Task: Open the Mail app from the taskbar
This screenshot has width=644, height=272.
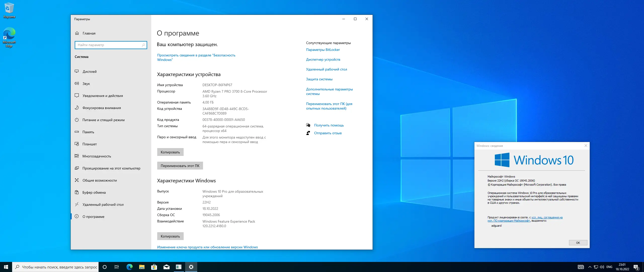Action: click(166, 267)
